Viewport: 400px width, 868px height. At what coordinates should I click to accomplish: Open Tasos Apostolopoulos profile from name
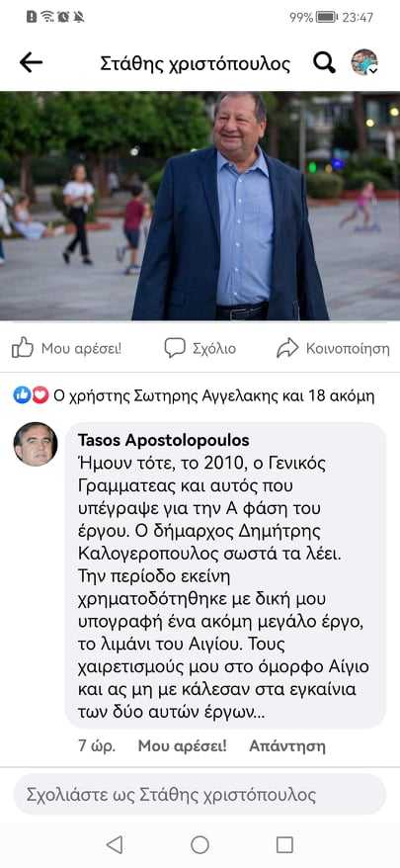tap(163, 440)
